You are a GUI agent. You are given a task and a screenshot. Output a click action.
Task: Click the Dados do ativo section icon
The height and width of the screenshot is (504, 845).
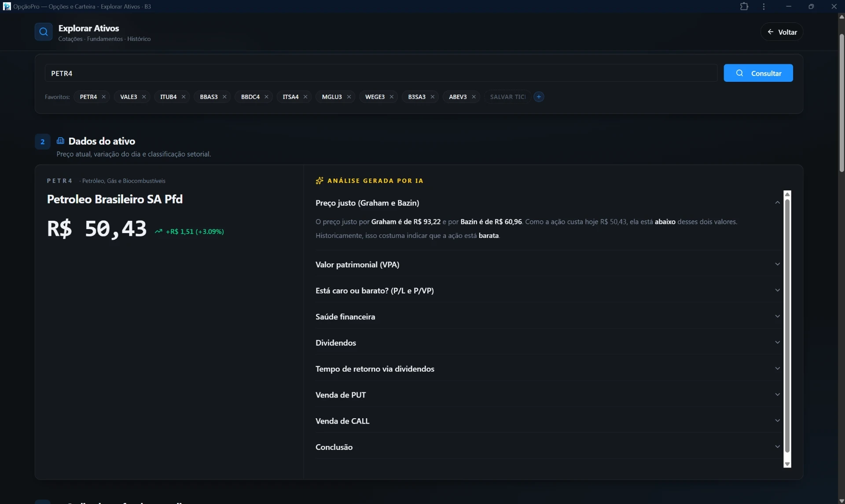(x=60, y=141)
